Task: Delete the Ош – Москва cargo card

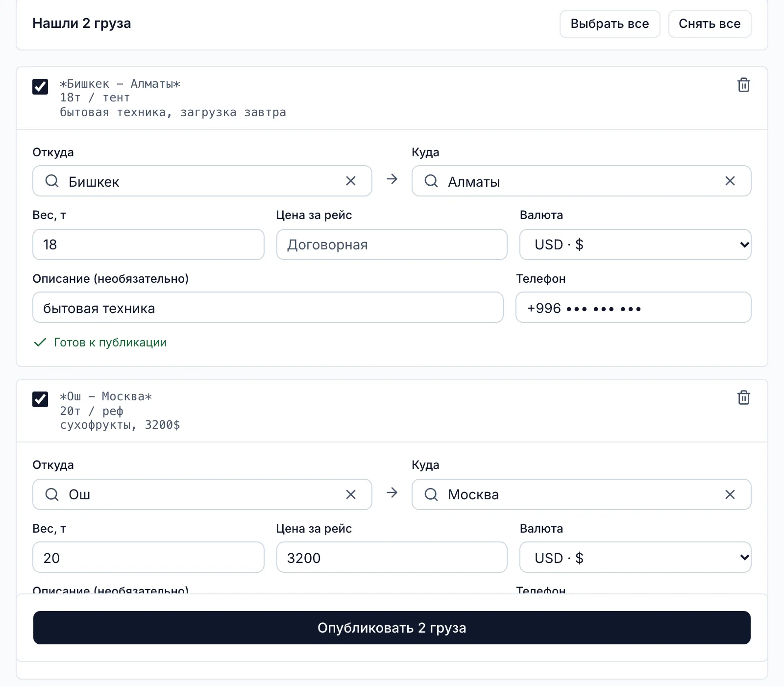Action: tap(743, 397)
